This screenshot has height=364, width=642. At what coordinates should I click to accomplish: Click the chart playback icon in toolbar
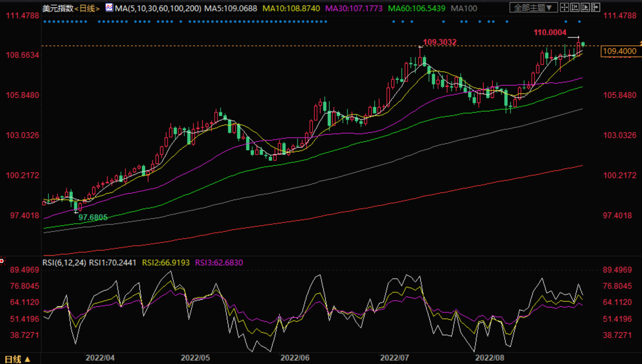pos(585,7)
